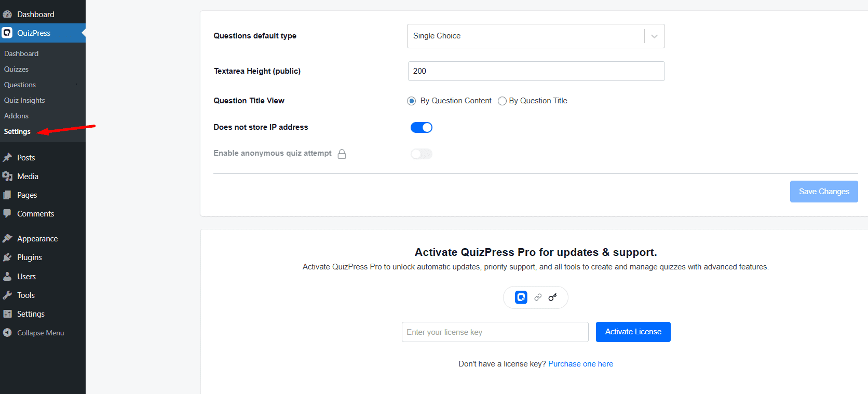Focus the Textarea Height (public) field
The width and height of the screenshot is (868, 394).
tap(536, 71)
